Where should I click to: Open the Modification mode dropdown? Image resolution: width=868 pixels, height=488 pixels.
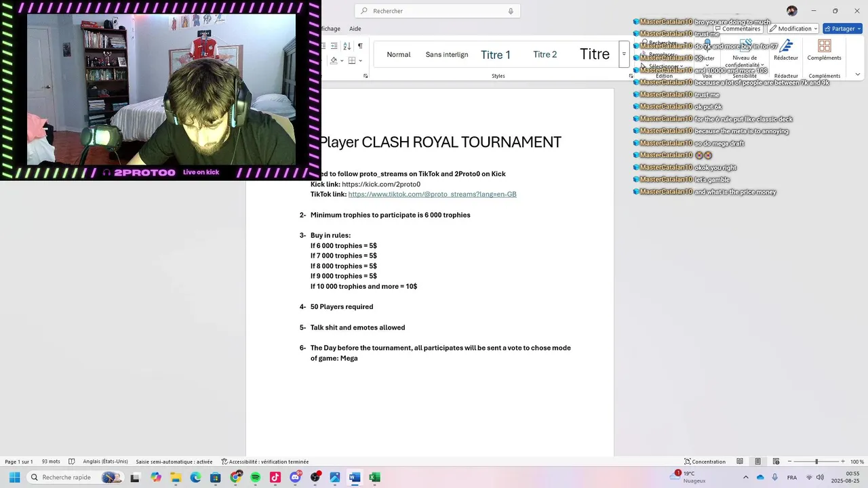click(793, 28)
